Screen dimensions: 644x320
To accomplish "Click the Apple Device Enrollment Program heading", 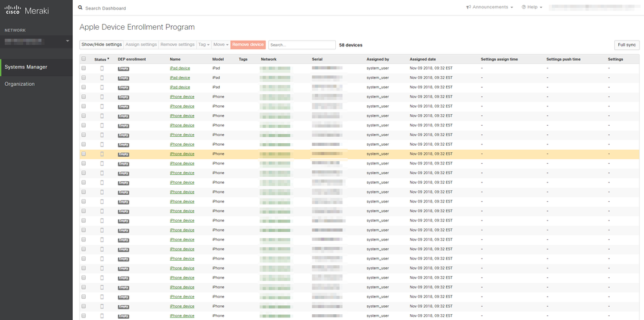I will [137, 27].
